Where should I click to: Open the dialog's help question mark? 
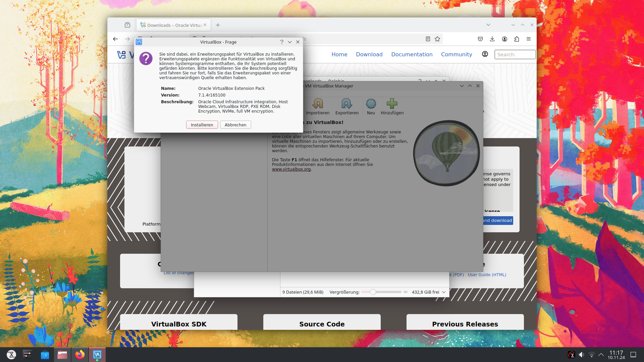pyautogui.click(x=282, y=42)
